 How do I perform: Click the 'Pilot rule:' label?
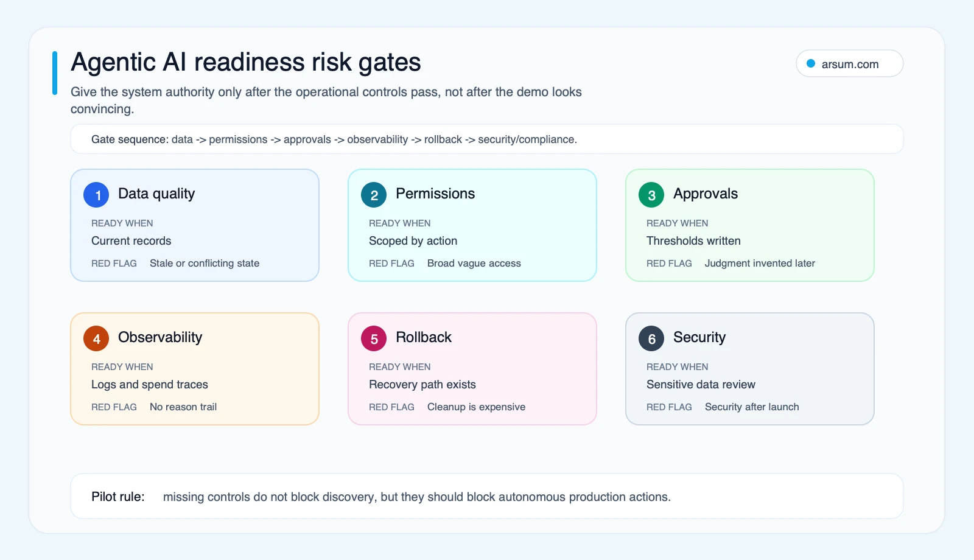pos(118,497)
